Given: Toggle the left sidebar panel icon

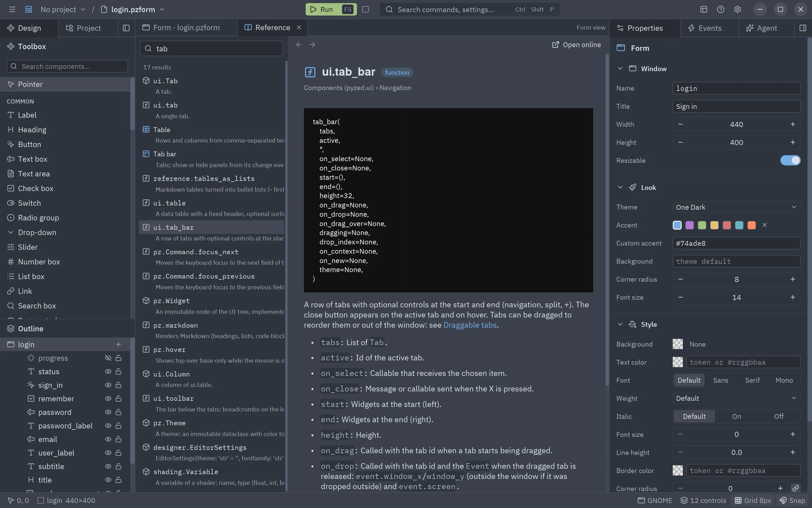Looking at the screenshot, I should 126,28.
